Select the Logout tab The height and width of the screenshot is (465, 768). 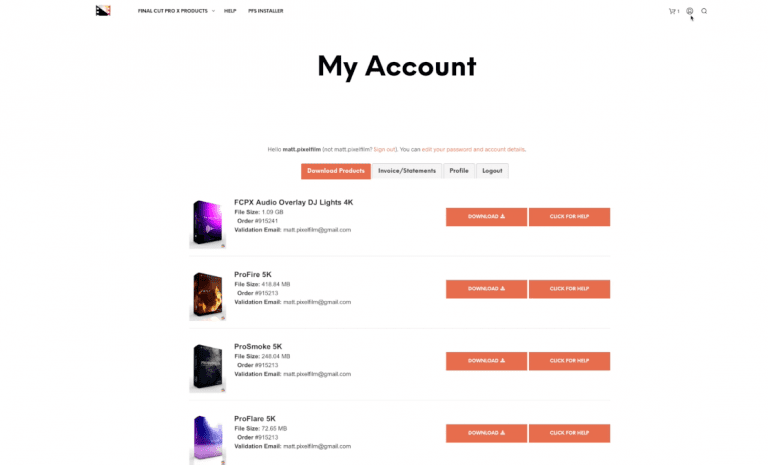(x=492, y=171)
